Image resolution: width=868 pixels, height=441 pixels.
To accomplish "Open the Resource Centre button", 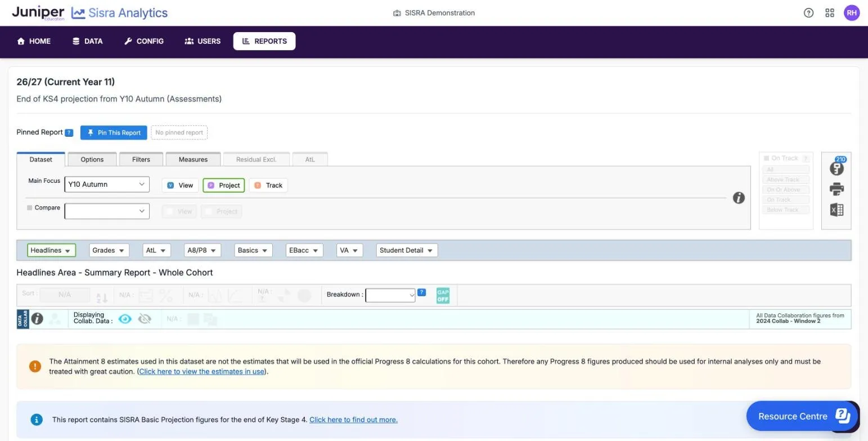I will point(802,416).
